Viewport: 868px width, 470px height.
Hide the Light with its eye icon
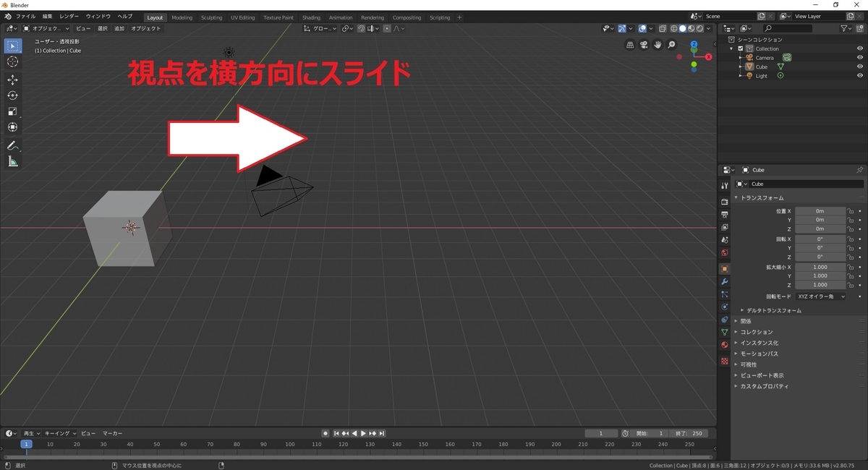click(x=860, y=76)
